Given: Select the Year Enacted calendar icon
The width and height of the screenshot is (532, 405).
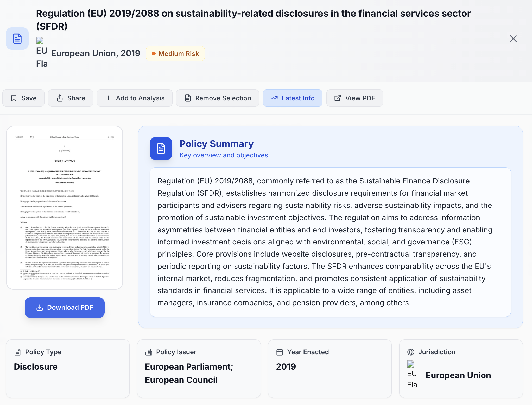Looking at the screenshot, I should (280, 352).
